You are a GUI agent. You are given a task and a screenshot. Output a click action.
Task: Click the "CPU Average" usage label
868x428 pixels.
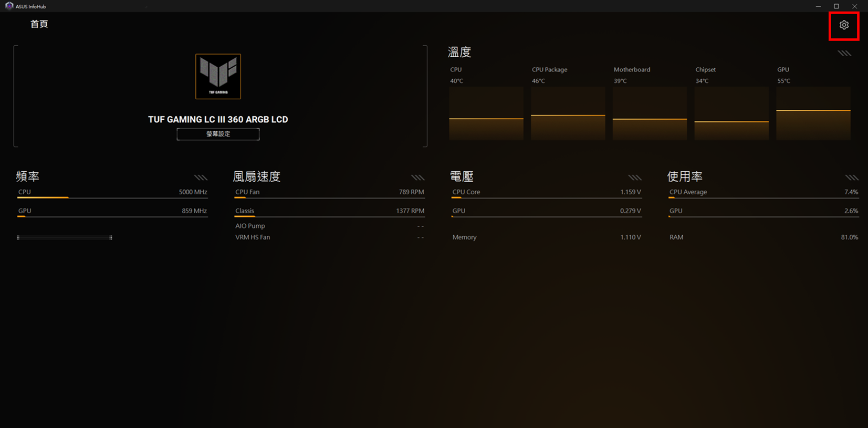(x=688, y=192)
